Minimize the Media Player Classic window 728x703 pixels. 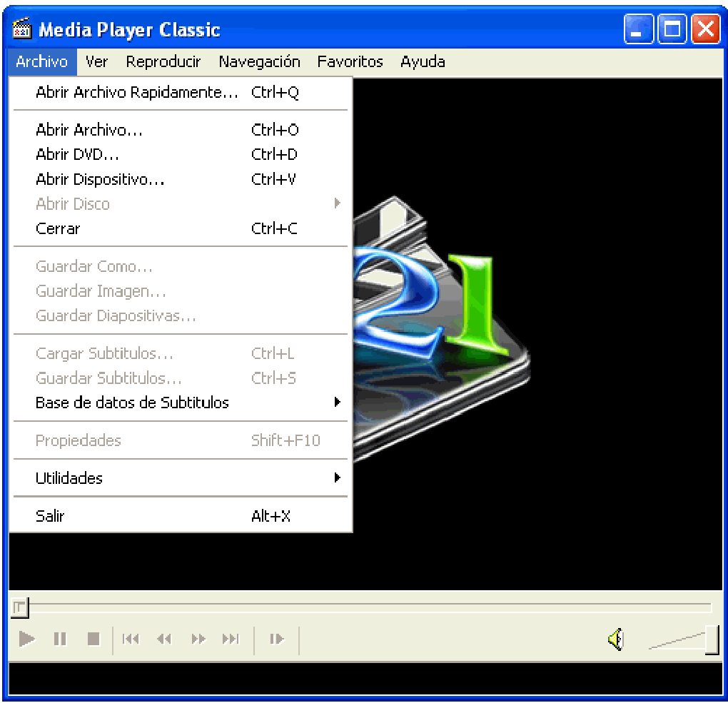coord(639,29)
